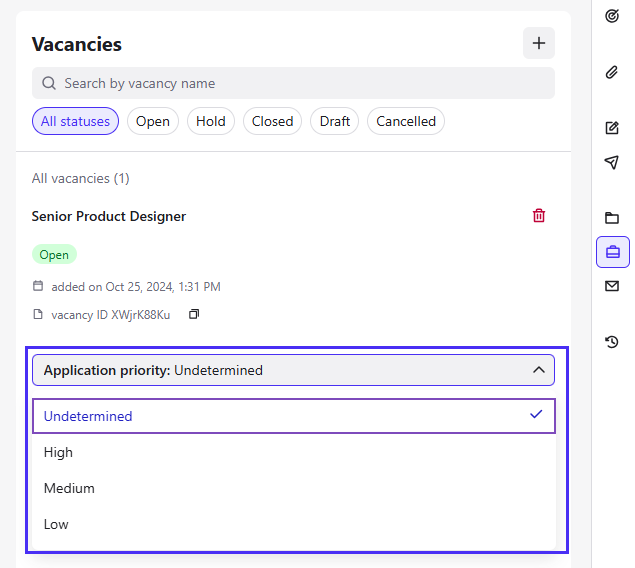Click the plus icon to add vacancy
This screenshot has height=568, width=635.
(x=539, y=43)
